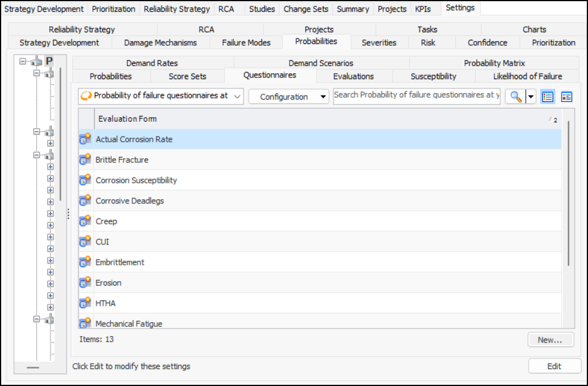The width and height of the screenshot is (588, 386).
Task: Switch to the Score Sets tab
Action: (187, 76)
